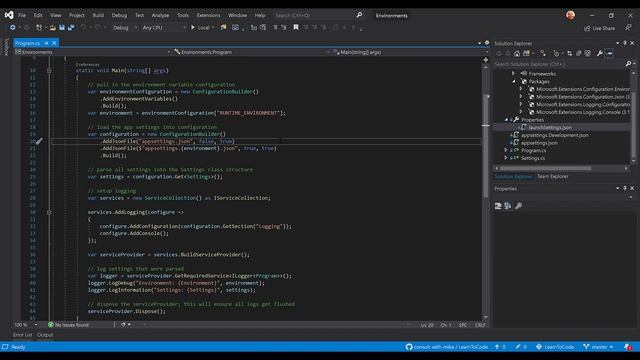Click the No issues found indicator
The height and width of the screenshot is (360, 640).
[68, 325]
